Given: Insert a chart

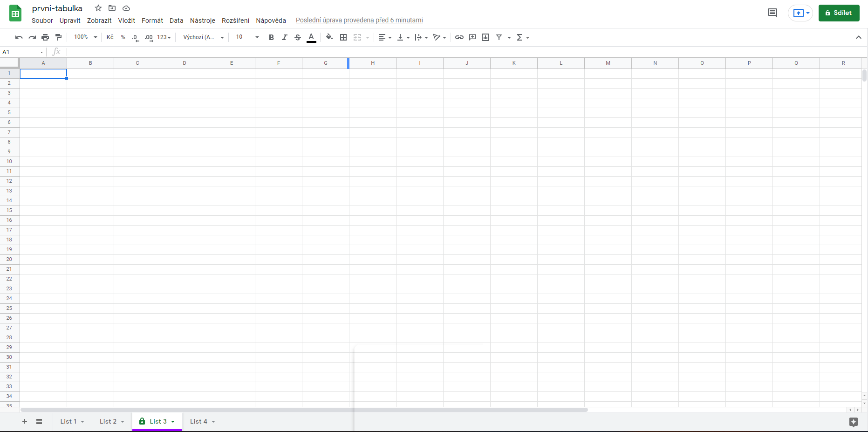Looking at the screenshot, I should pyautogui.click(x=485, y=37).
